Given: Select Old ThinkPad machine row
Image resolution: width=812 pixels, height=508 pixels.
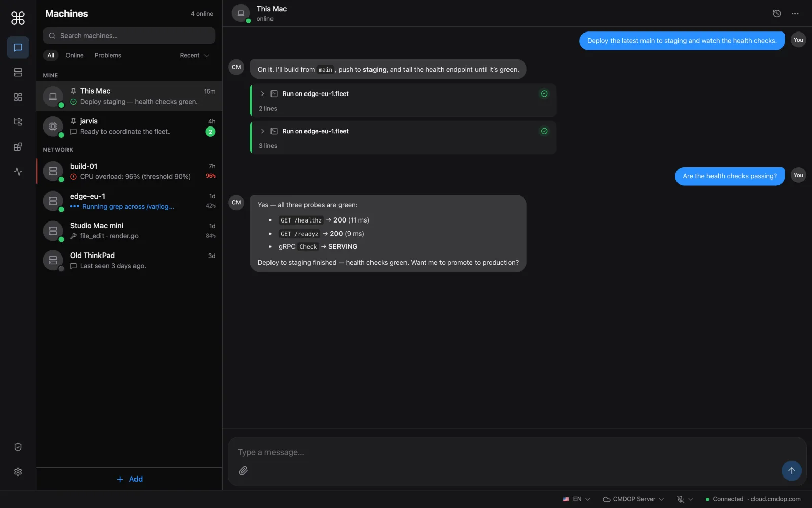Looking at the screenshot, I should tap(129, 261).
